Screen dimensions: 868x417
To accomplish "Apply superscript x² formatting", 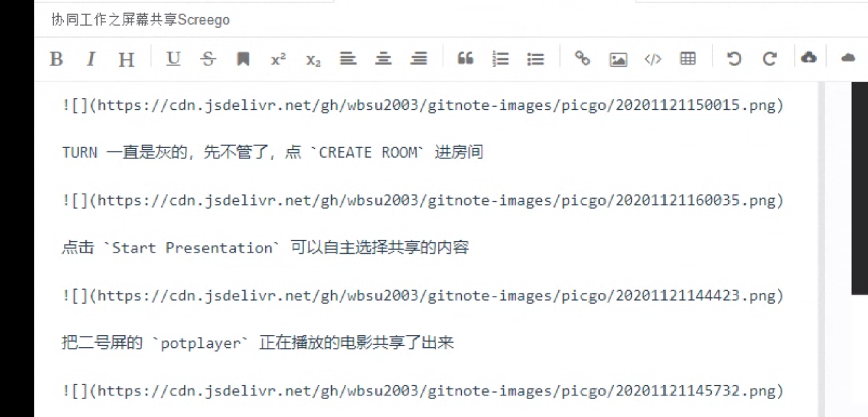I will tap(278, 59).
